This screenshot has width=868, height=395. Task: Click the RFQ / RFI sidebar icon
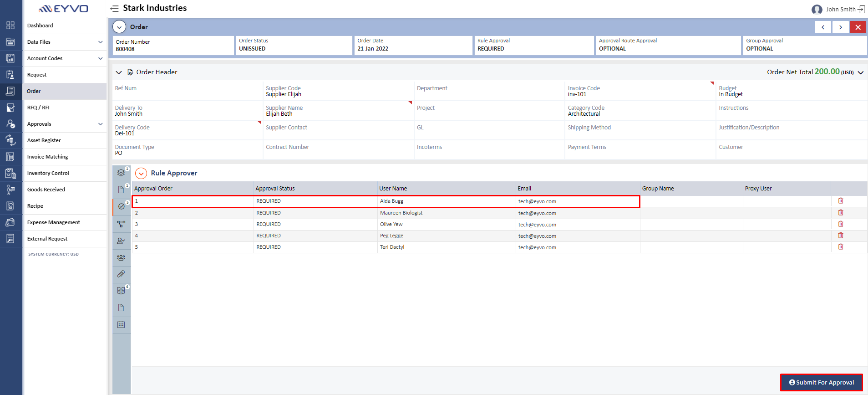tap(10, 108)
